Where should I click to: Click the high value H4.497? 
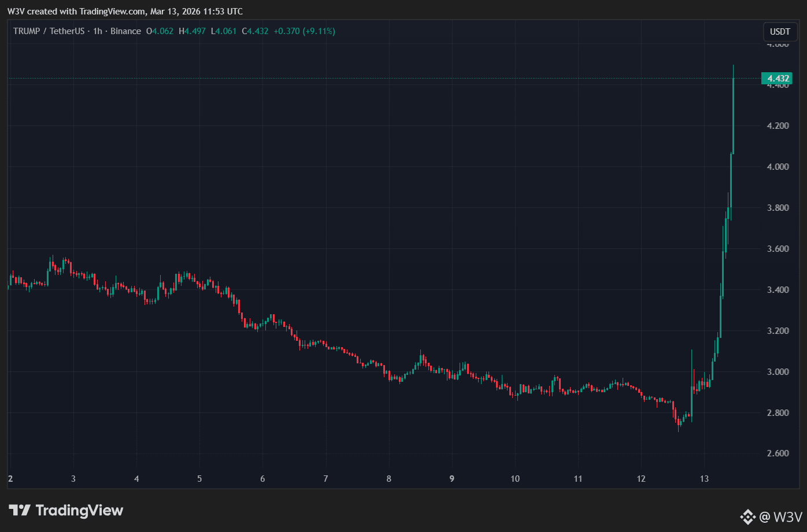point(192,31)
